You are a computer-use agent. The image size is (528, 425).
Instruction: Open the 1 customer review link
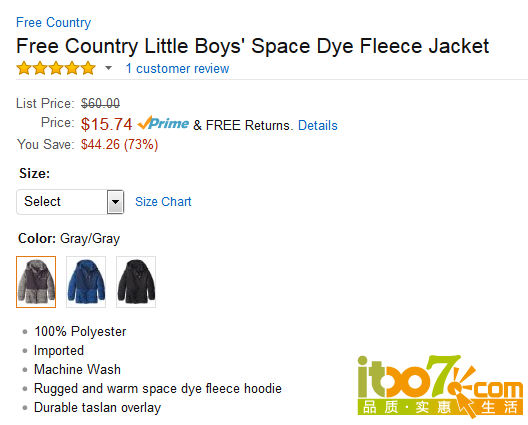(177, 68)
